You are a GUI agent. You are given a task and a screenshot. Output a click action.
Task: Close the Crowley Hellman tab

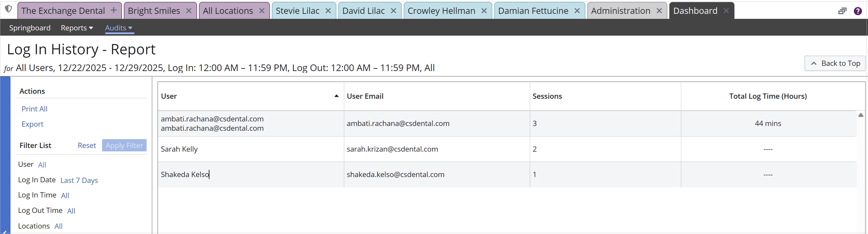pyautogui.click(x=484, y=11)
